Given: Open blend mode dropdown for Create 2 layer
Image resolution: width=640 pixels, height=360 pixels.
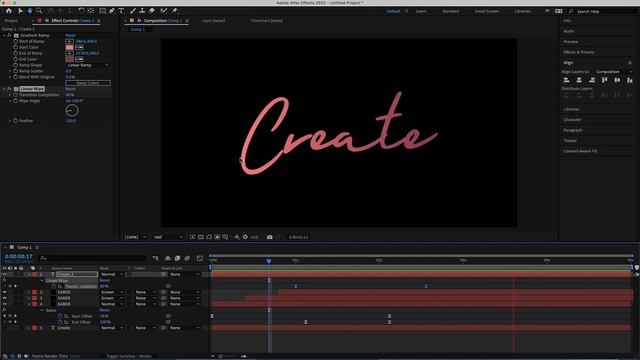Looking at the screenshot, I should click(x=112, y=274).
